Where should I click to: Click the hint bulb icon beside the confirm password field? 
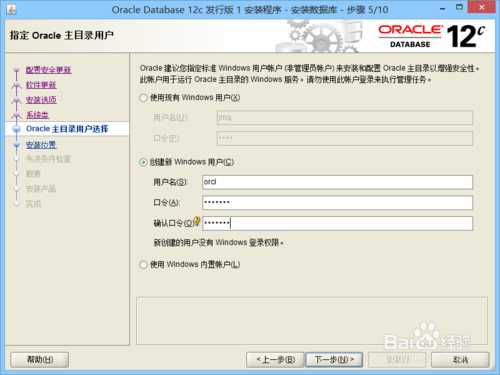click(x=197, y=221)
